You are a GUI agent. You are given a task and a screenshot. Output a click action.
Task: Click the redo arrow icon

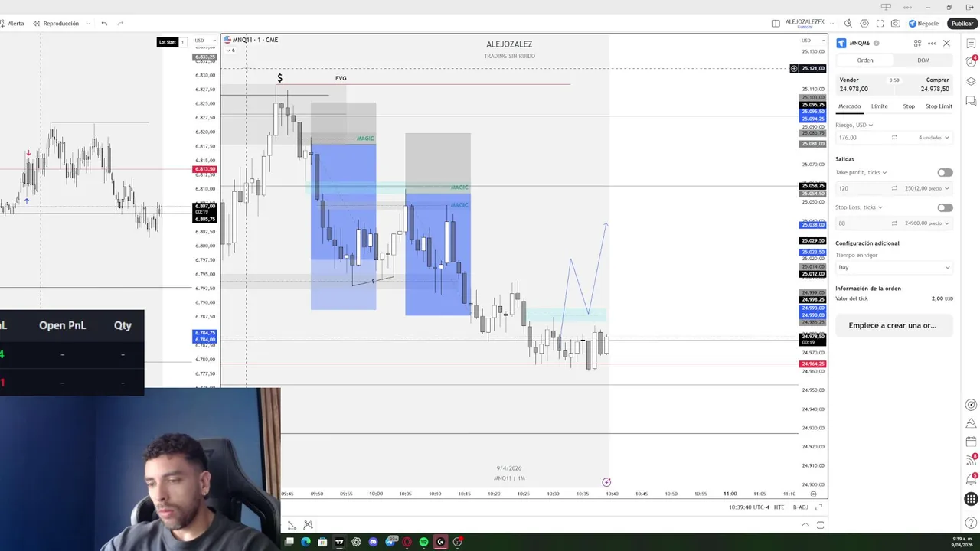(120, 24)
